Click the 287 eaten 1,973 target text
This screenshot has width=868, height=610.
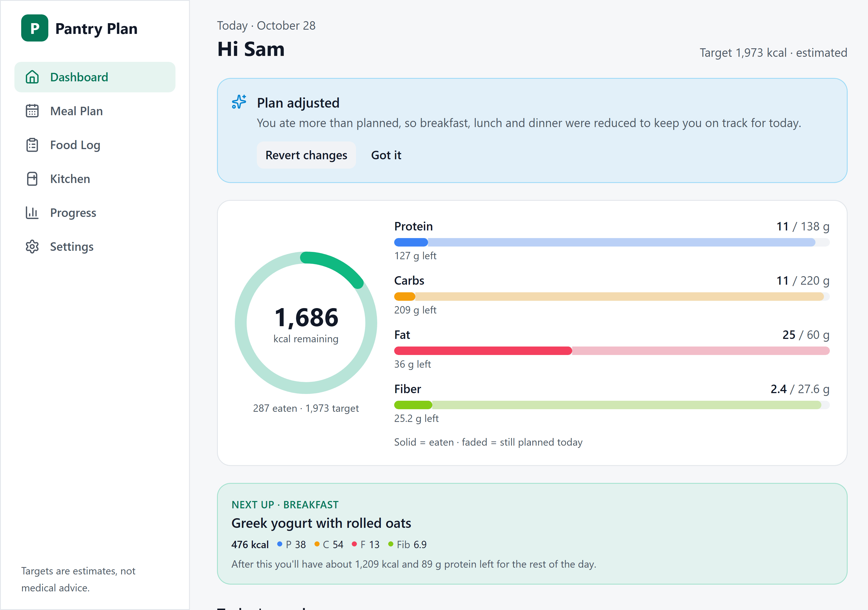click(x=306, y=409)
